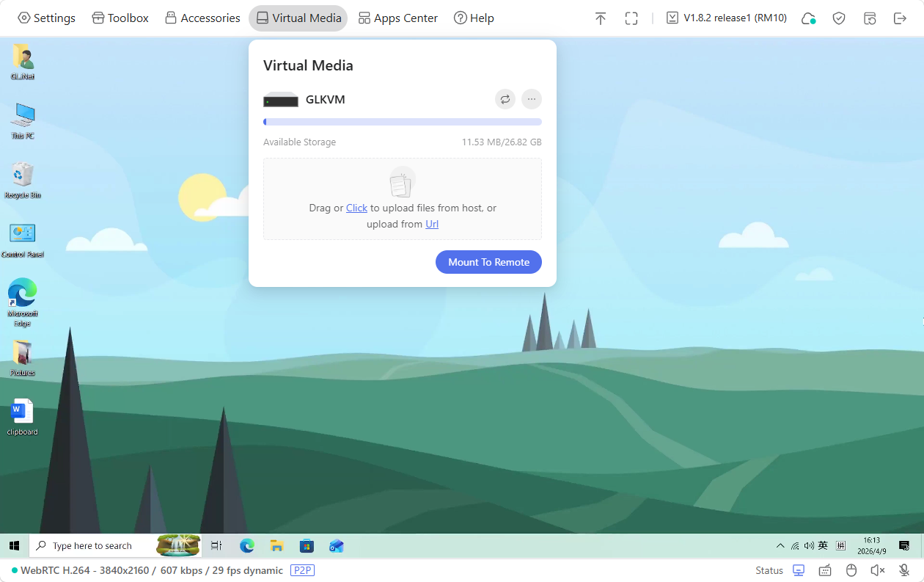Click the send-keys upload arrow icon
The height and width of the screenshot is (582, 924).
coord(600,18)
